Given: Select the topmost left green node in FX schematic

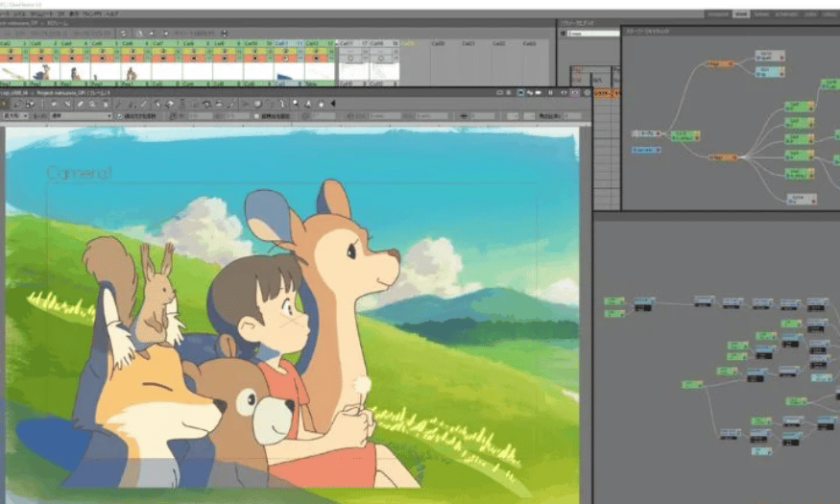Looking at the screenshot, I should pyautogui.click(x=614, y=301).
